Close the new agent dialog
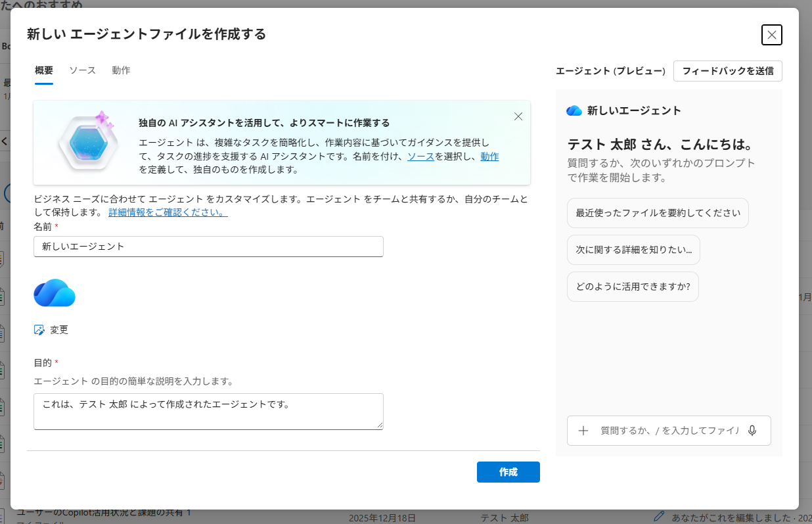812x524 pixels. click(x=771, y=35)
